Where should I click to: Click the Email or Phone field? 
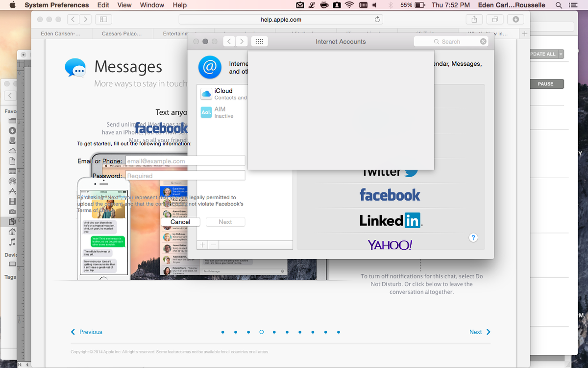pos(185,161)
